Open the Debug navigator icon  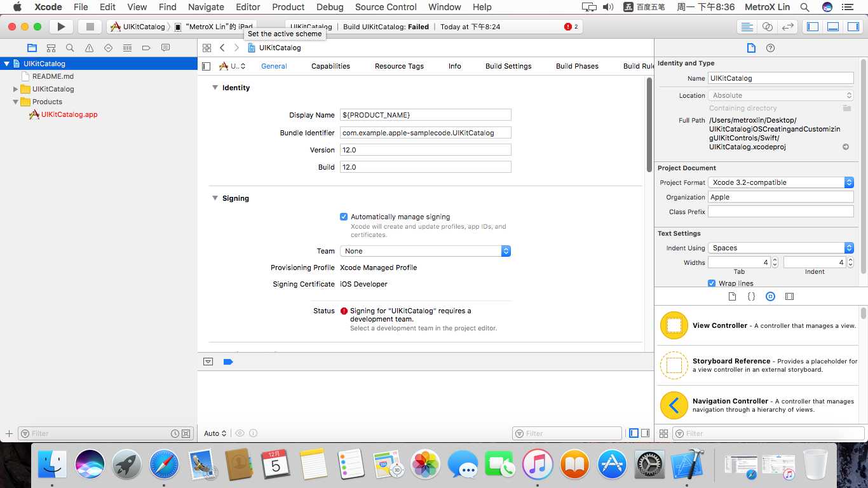[x=127, y=48]
